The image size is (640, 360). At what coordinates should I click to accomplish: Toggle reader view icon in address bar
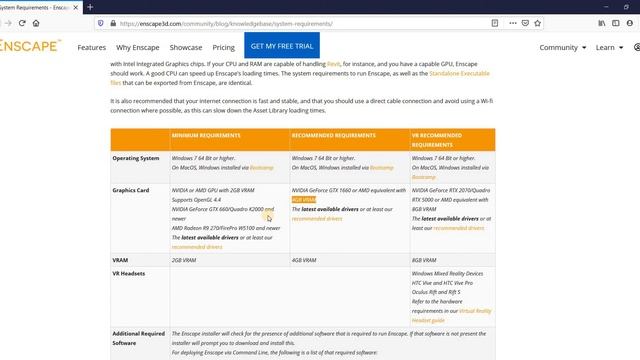[x=495, y=23]
